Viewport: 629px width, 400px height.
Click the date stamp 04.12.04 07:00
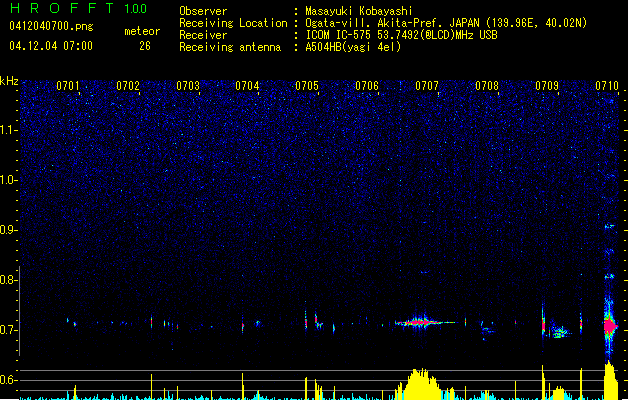point(51,46)
